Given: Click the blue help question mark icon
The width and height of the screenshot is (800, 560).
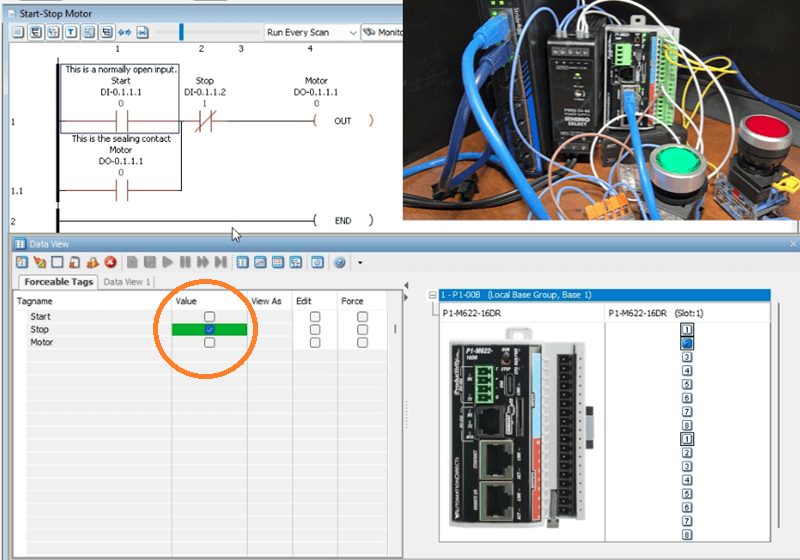Looking at the screenshot, I should coord(339,262).
